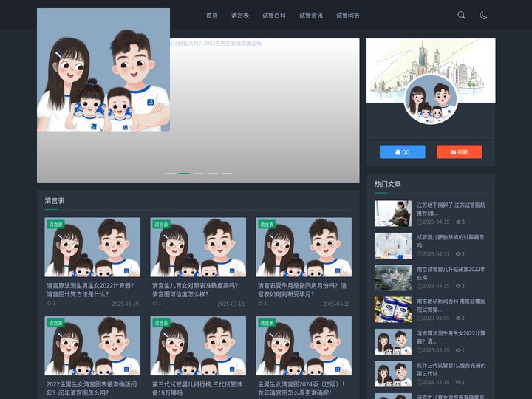Click thumbnail beside 江苏地下捐卵子
Screen dimensions: 532x399
pyautogui.click(x=393, y=214)
